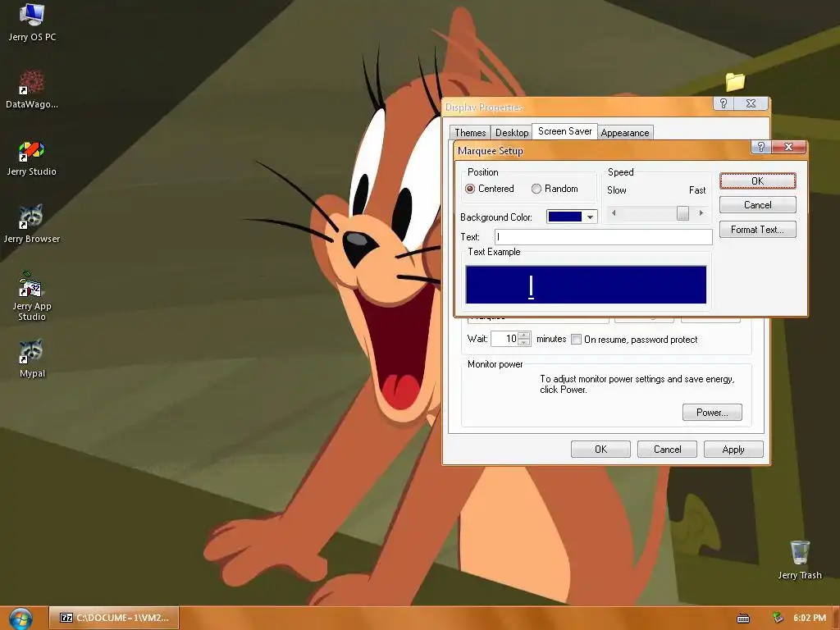The width and height of the screenshot is (840, 630).
Task: Click the Wait minutes number field
Action: (504, 339)
